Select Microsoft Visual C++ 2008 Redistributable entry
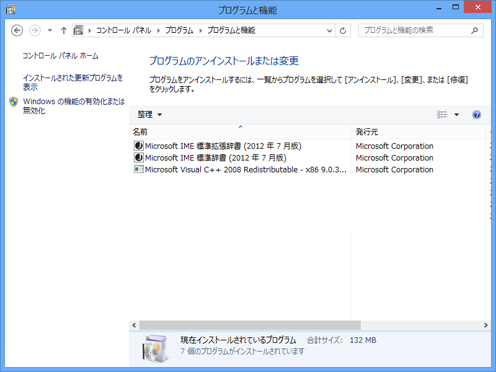Viewport: 496px width, 372px height. [x=246, y=169]
